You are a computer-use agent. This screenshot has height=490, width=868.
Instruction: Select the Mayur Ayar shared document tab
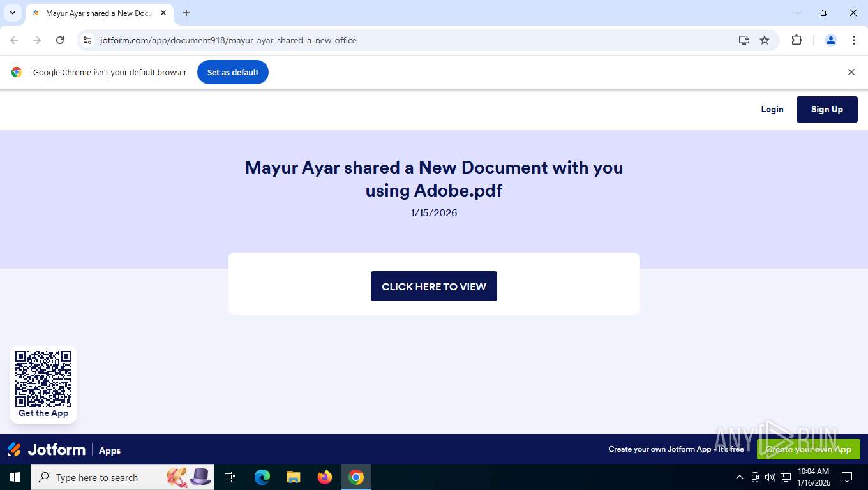click(98, 13)
